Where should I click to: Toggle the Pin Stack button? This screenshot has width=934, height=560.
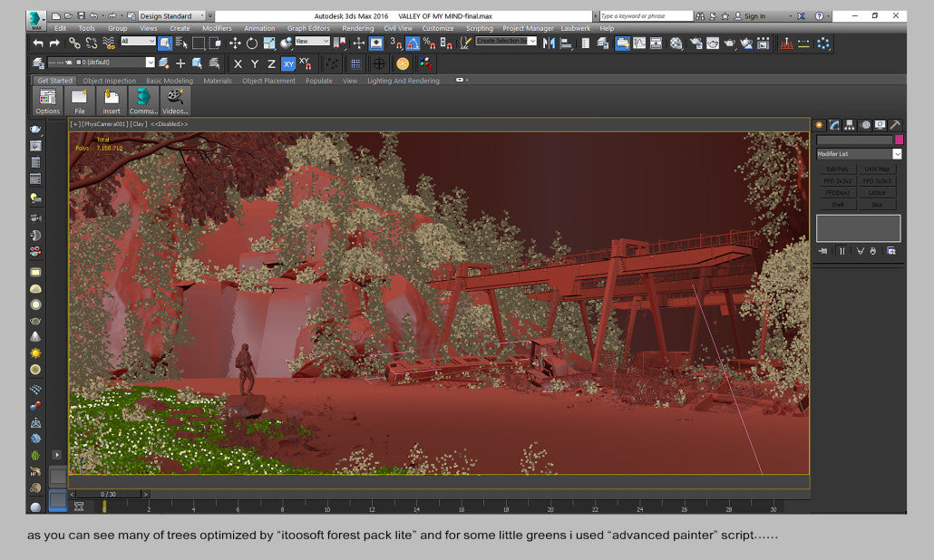(822, 251)
